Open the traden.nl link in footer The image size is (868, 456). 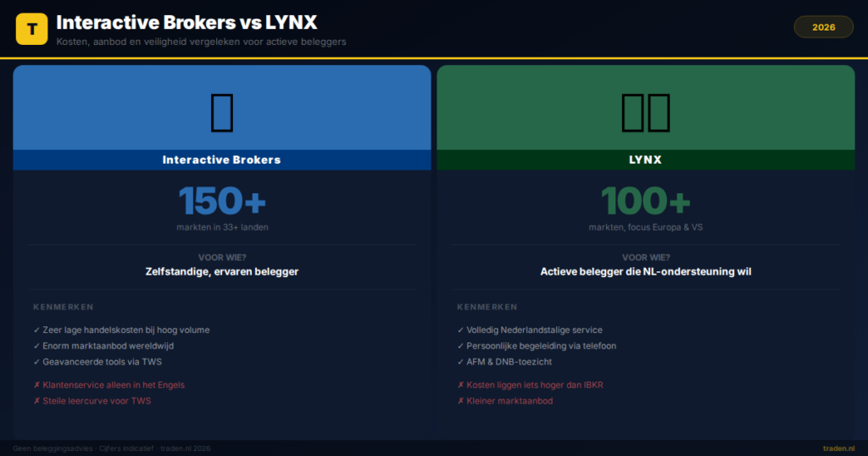(838, 449)
